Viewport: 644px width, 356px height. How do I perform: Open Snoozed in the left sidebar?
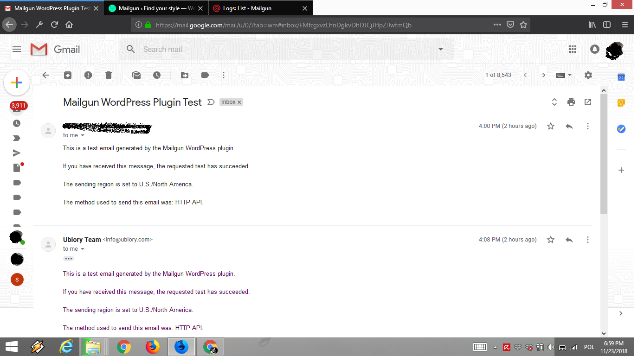[x=17, y=123]
